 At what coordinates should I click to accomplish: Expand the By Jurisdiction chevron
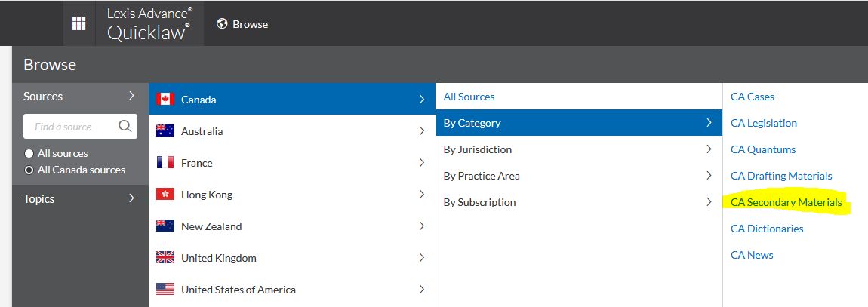(709, 149)
